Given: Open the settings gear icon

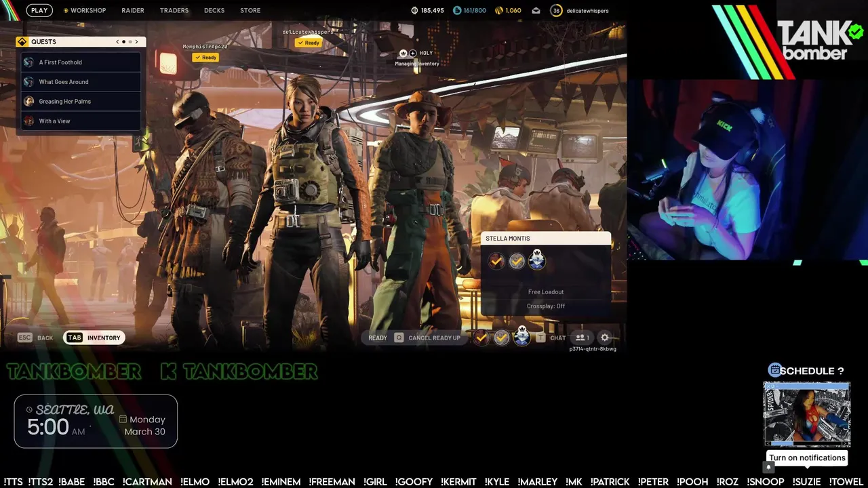Looking at the screenshot, I should point(605,338).
